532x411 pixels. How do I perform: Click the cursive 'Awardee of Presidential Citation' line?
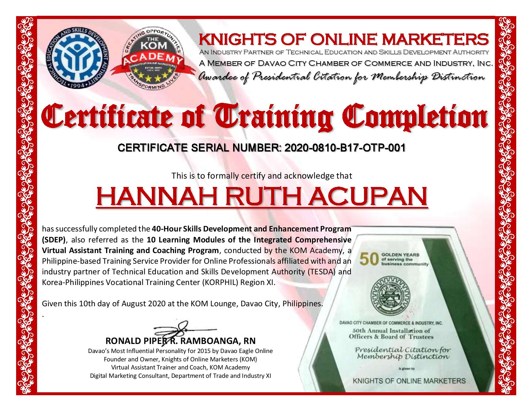click(342, 77)
